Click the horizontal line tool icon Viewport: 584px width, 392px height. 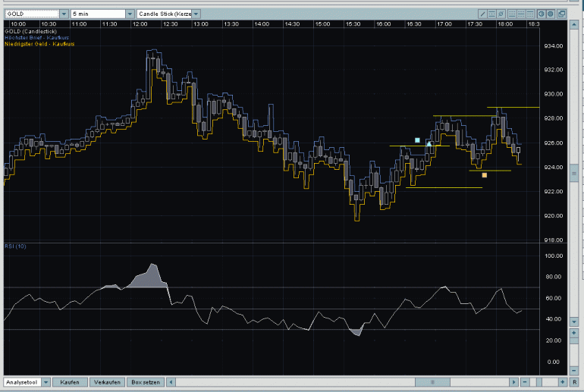(x=492, y=14)
